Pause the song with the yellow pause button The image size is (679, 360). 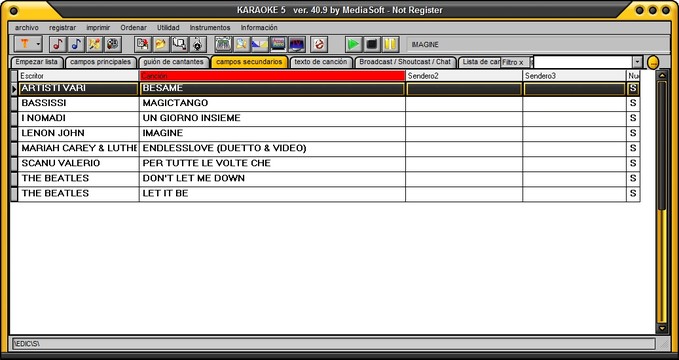pyautogui.click(x=390, y=44)
